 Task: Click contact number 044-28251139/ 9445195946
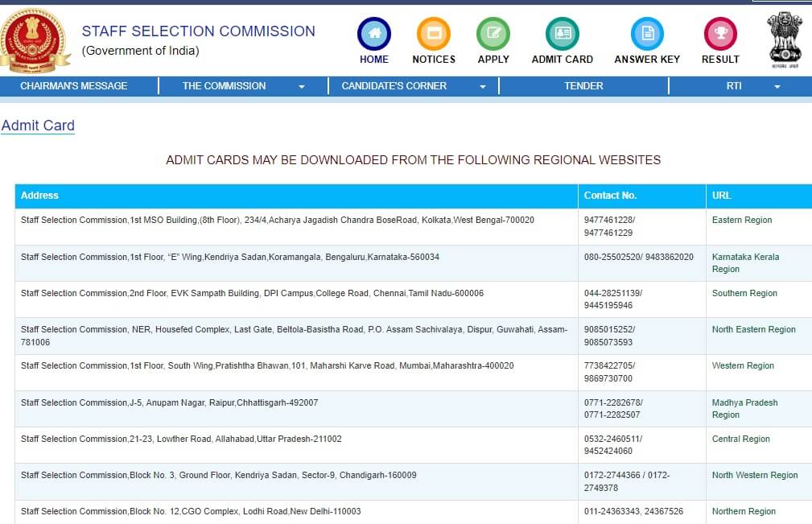[613, 299]
